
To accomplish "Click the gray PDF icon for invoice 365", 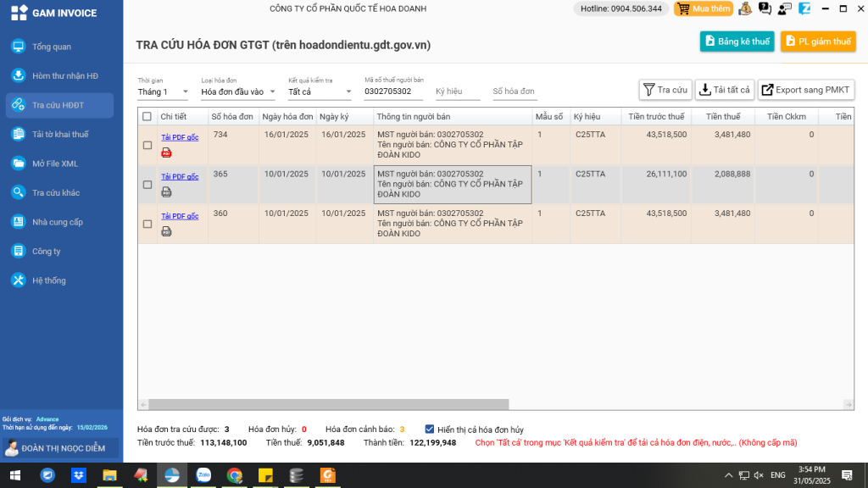I will point(166,192).
